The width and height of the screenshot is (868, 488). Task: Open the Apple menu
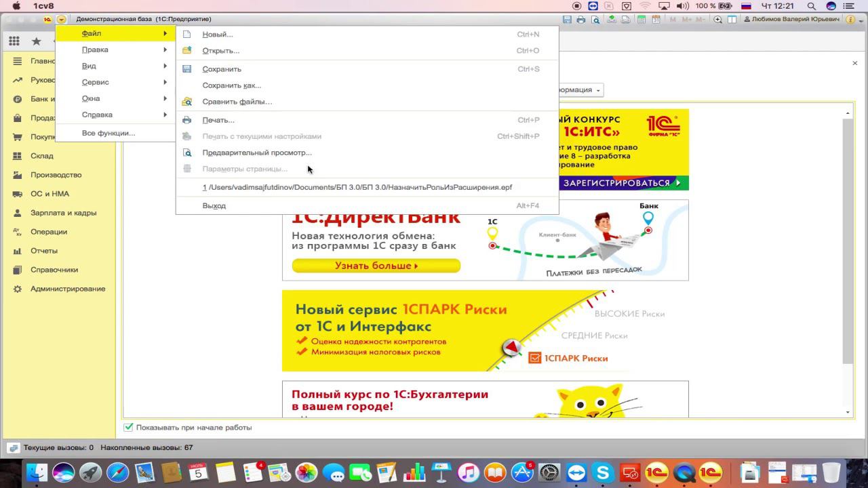pyautogui.click(x=16, y=6)
